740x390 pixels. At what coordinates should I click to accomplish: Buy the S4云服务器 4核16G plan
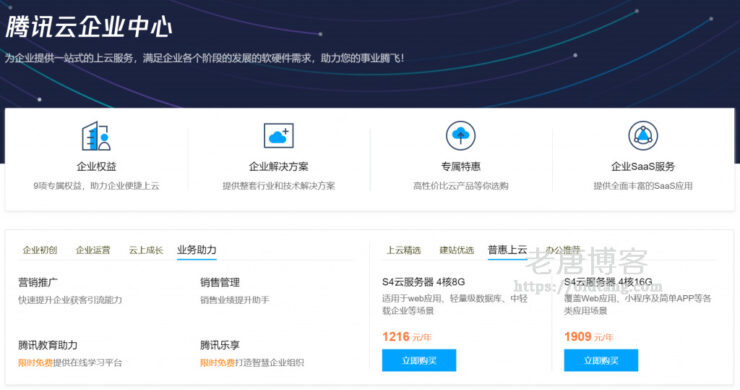click(601, 360)
